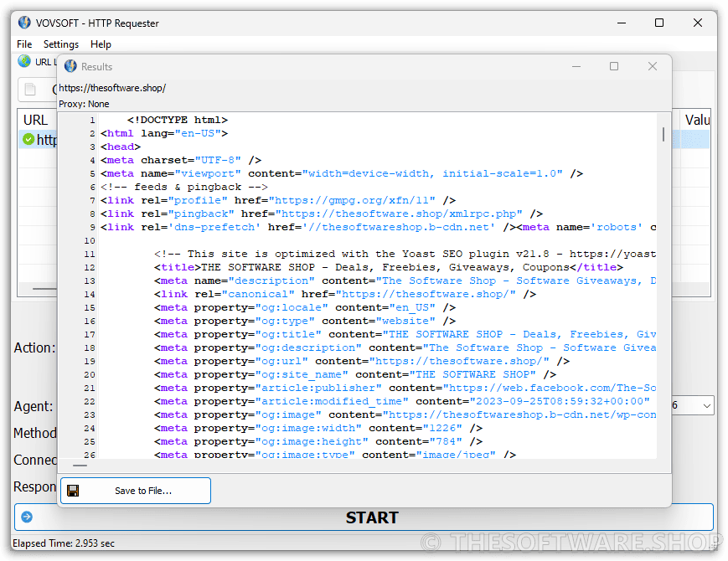
Task: Click the Save to File button
Action: pos(136,491)
